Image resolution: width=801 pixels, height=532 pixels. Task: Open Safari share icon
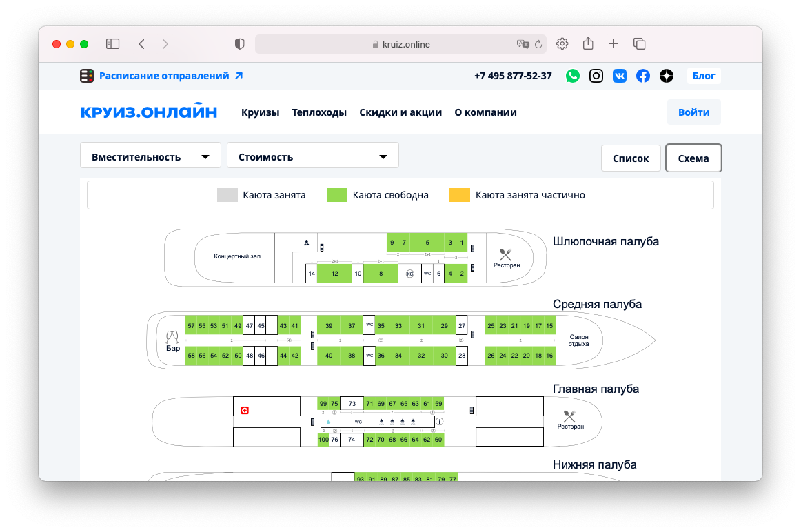pos(588,44)
